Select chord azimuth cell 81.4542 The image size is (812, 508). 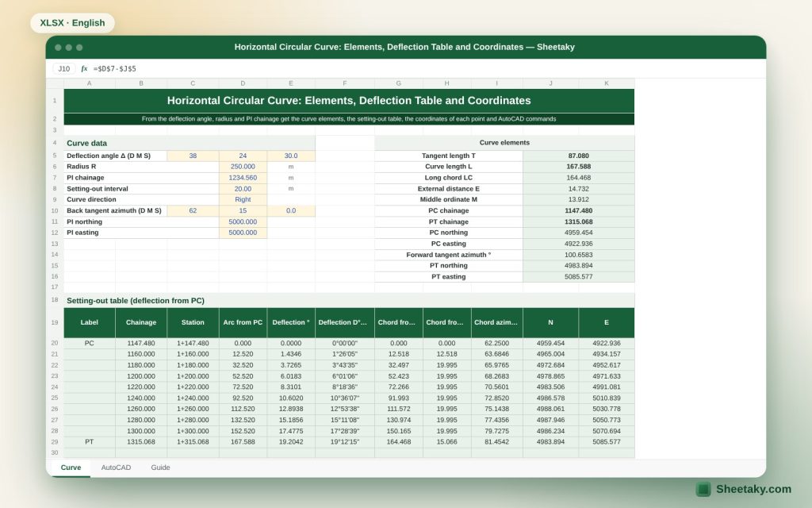click(496, 442)
